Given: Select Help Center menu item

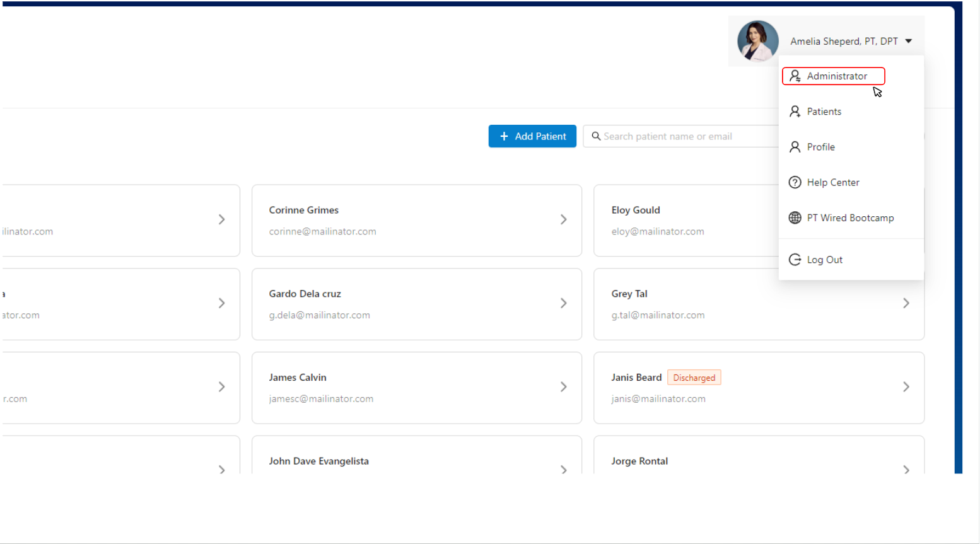Looking at the screenshot, I should coord(832,183).
